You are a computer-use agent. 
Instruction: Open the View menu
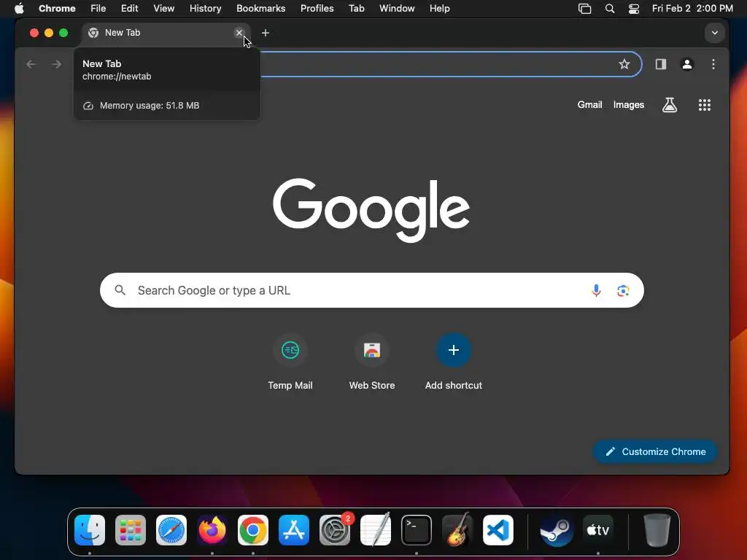164,8
